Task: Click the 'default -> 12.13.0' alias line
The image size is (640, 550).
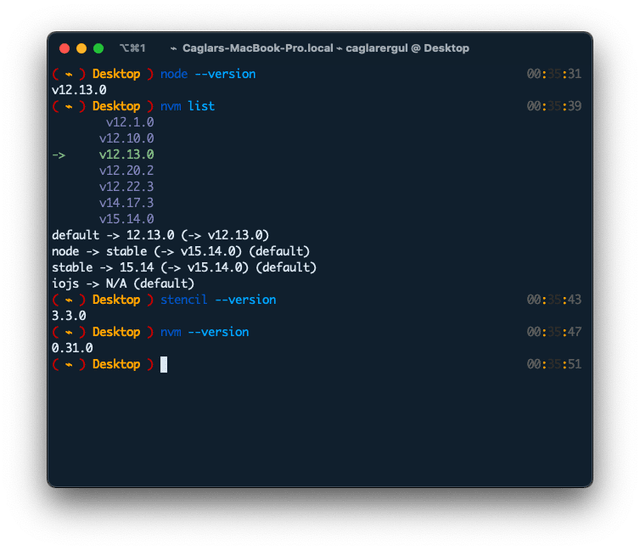Action: [160, 235]
